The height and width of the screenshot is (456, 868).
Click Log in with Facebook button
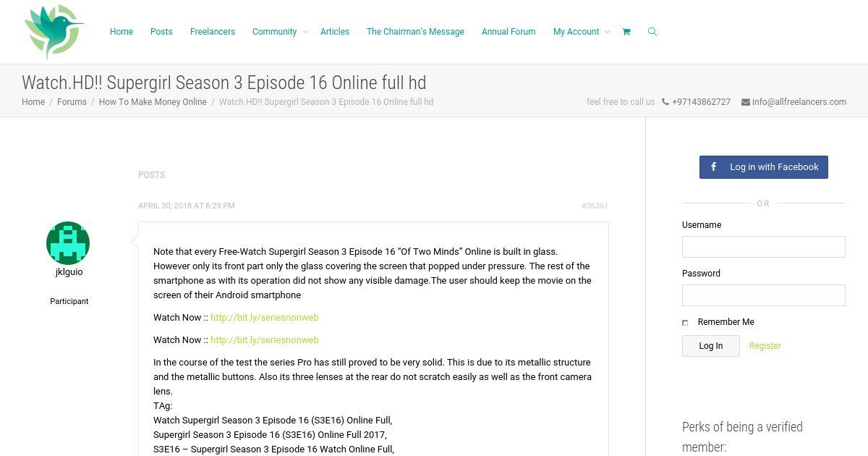pyautogui.click(x=764, y=167)
